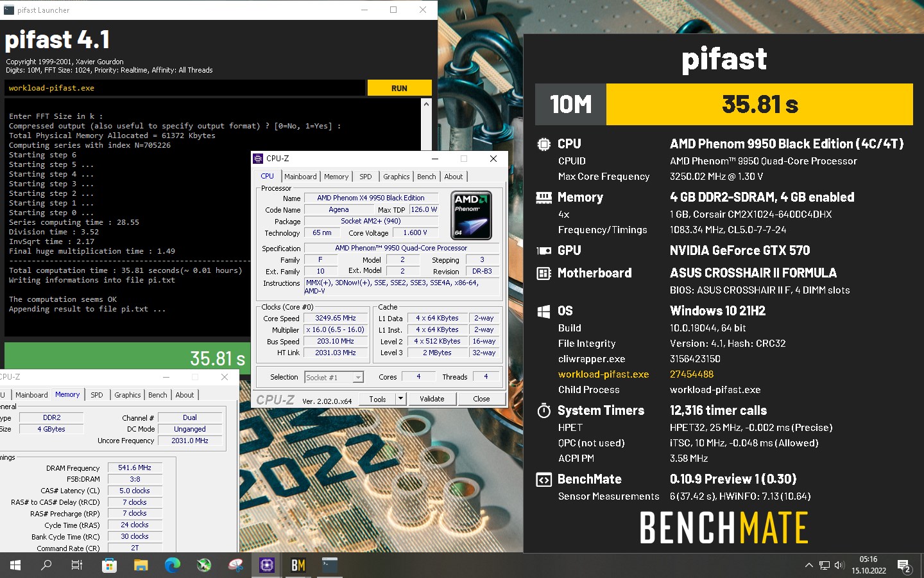Open the network status tray icon
This screenshot has height=578, width=924.
pos(825,565)
